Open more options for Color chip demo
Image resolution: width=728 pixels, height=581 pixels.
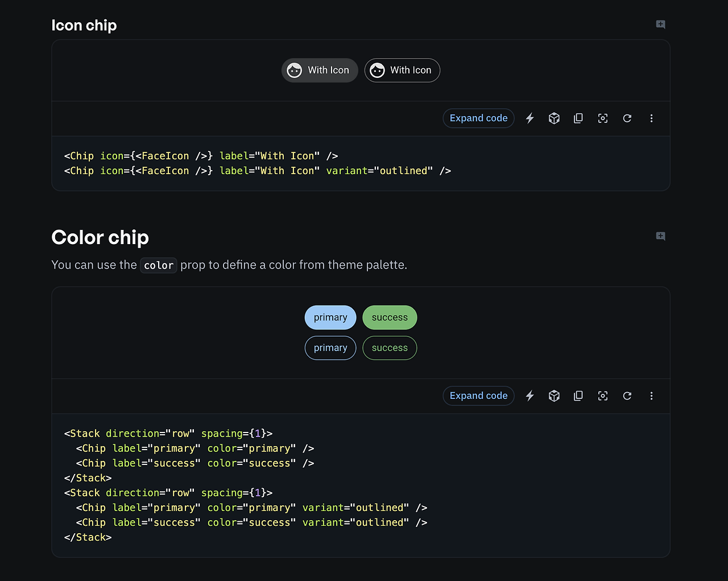tap(652, 396)
